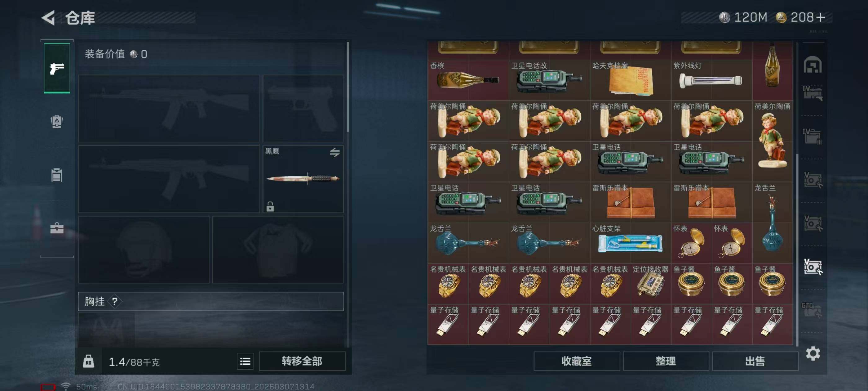This screenshot has height=391, width=868.
Task: Select the main stash icon atop right sidebar
Action: [x=813, y=65]
